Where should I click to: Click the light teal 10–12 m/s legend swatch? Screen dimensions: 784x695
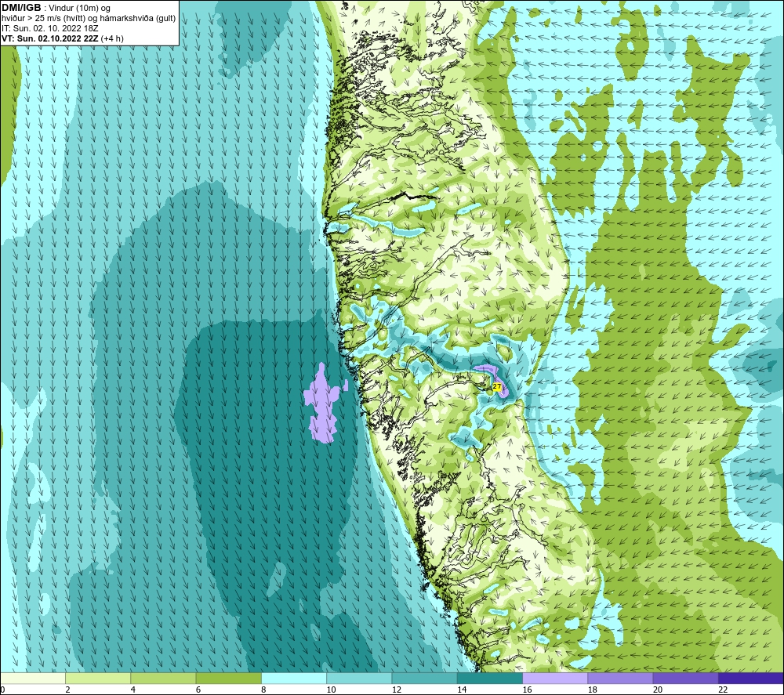coord(359,679)
